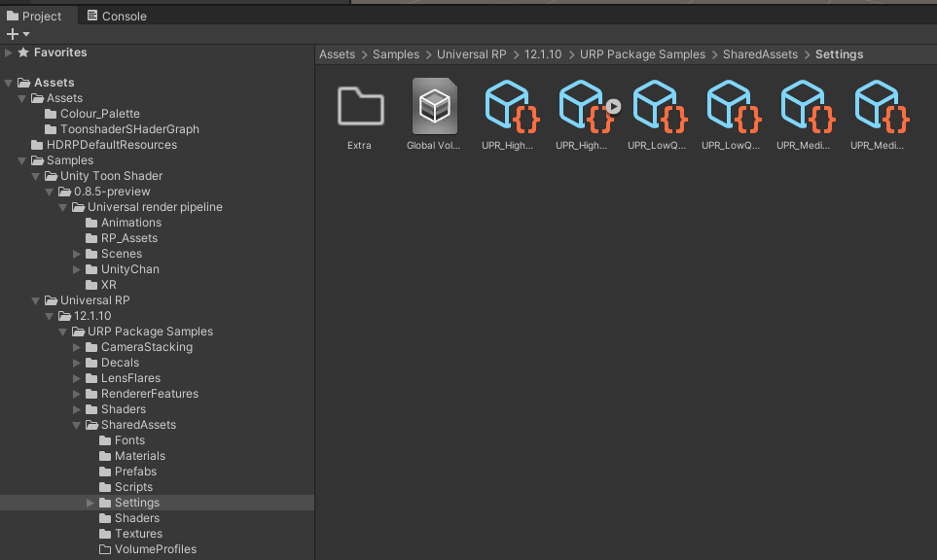
Task: Select the LensFlares folder
Action: point(124,378)
